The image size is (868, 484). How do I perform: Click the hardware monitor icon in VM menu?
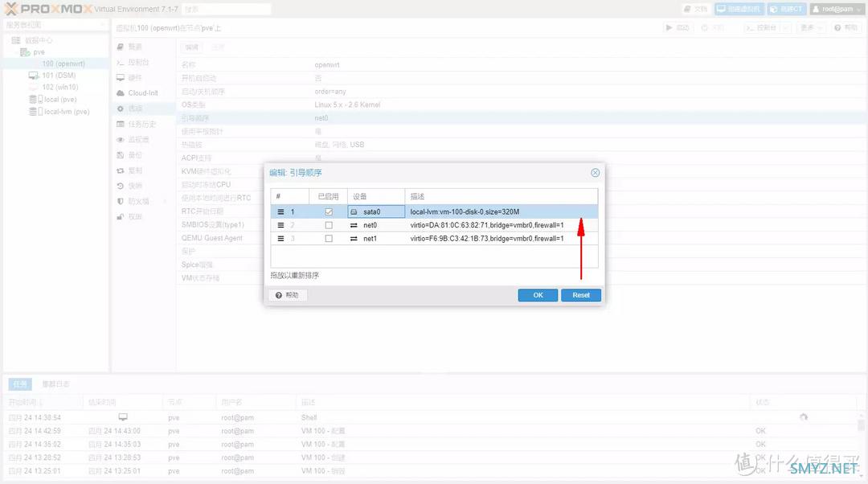120,78
